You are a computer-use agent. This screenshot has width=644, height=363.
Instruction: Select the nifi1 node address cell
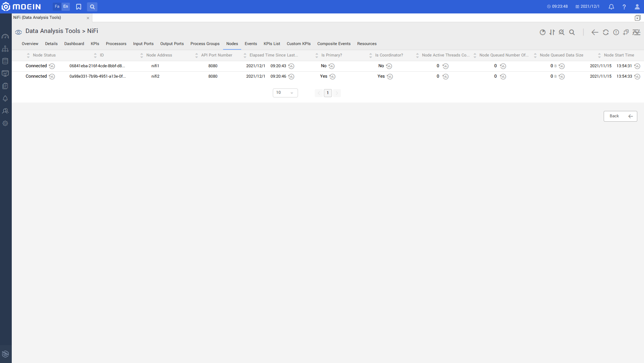pyautogui.click(x=155, y=66)
